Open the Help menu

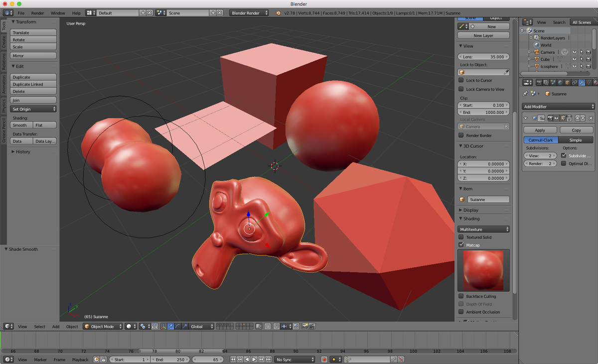76,13
